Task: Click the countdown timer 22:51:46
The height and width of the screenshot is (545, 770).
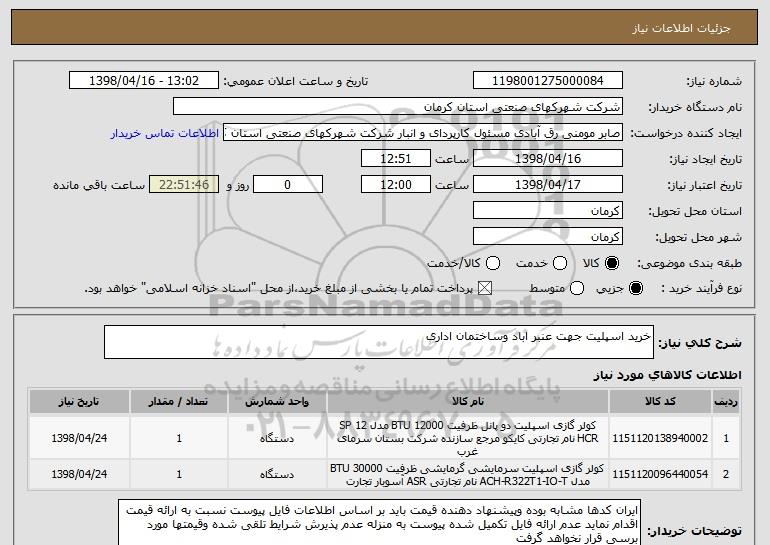Action: pos(184,185)
